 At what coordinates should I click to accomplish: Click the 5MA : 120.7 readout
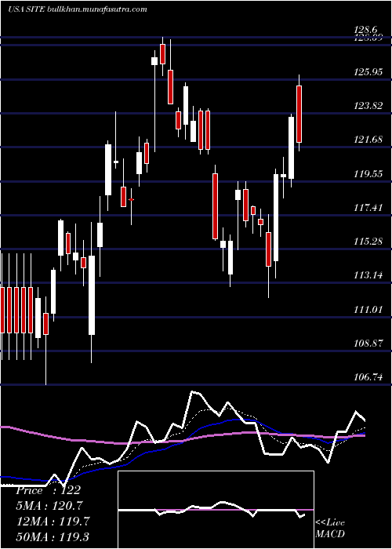click(49, 506)
